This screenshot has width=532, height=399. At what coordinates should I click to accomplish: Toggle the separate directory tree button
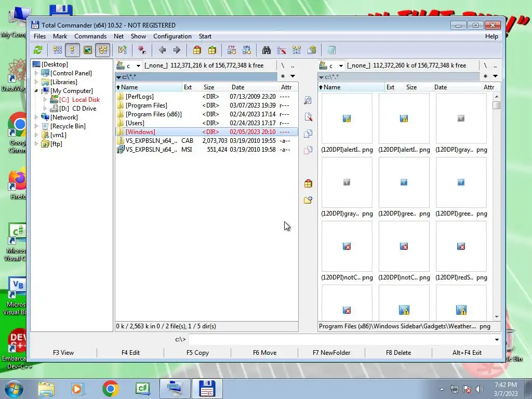103,50
